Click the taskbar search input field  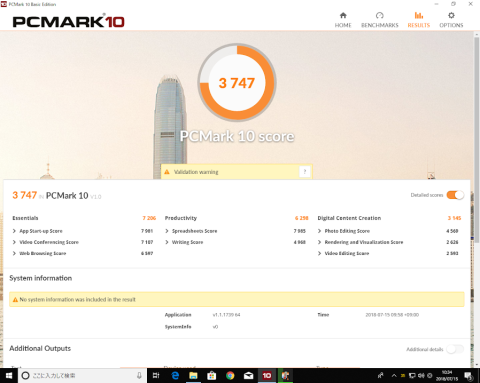[82, 376]
